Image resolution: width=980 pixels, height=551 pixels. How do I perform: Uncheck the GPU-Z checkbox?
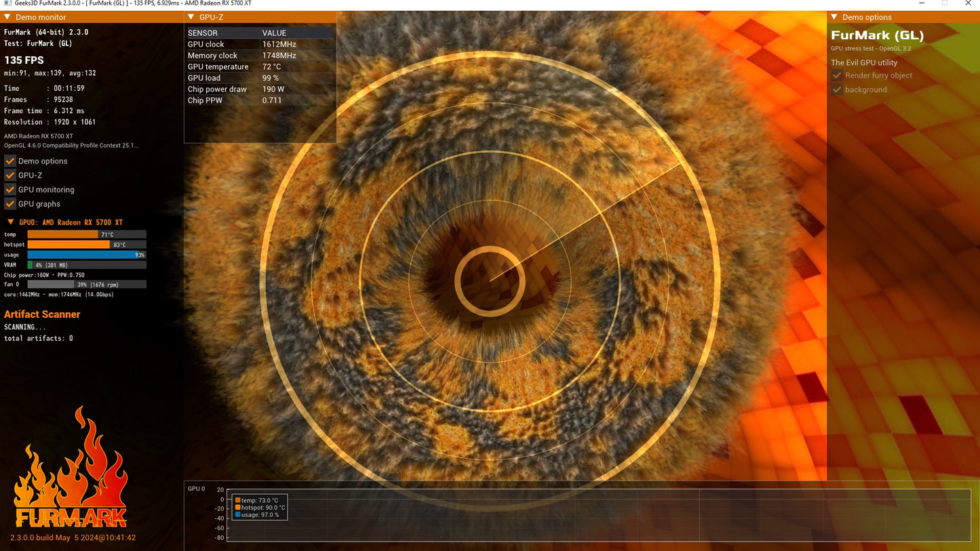10,176
